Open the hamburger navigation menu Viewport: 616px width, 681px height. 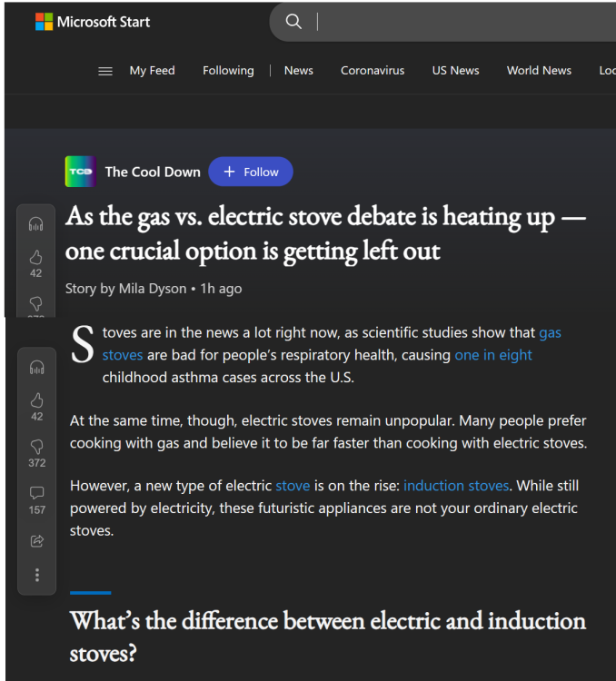105,71
